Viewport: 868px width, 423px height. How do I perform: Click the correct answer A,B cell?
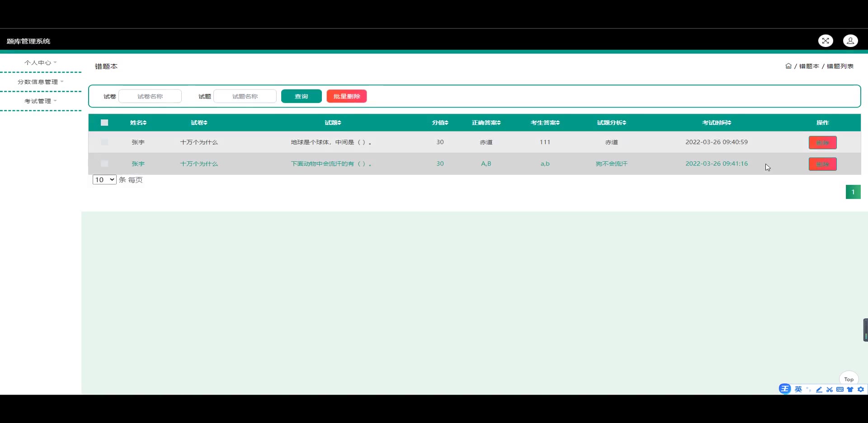(486, 164)
